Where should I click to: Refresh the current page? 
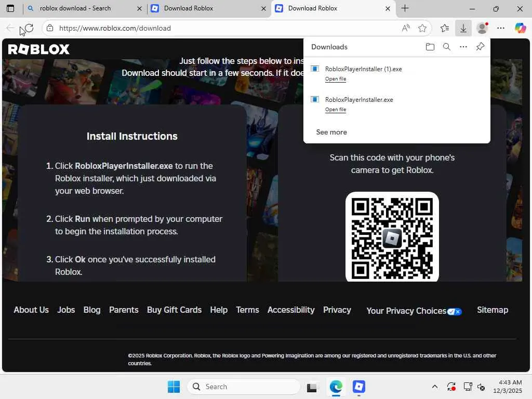[29, 28]
